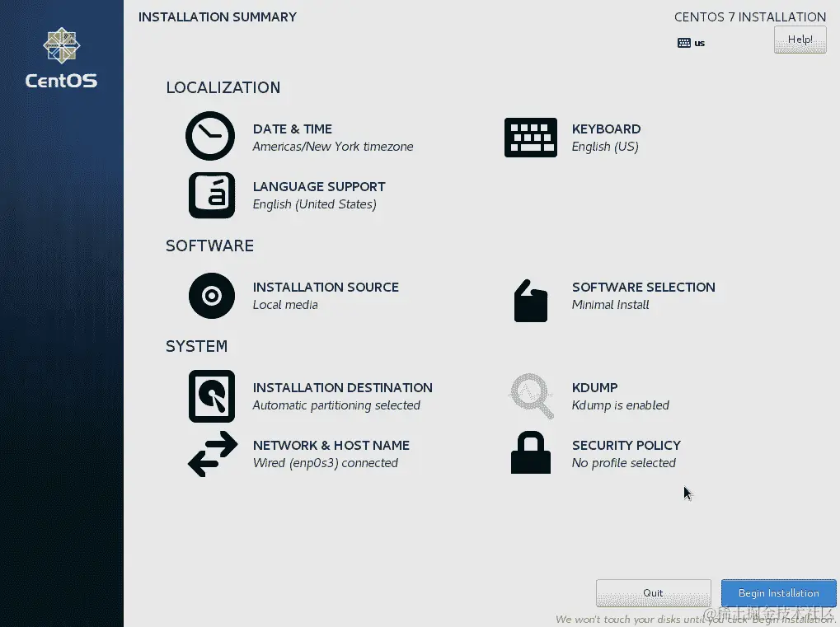The image size is (840, 627).
Task: Click the Language Support icon
Action: 212,195
